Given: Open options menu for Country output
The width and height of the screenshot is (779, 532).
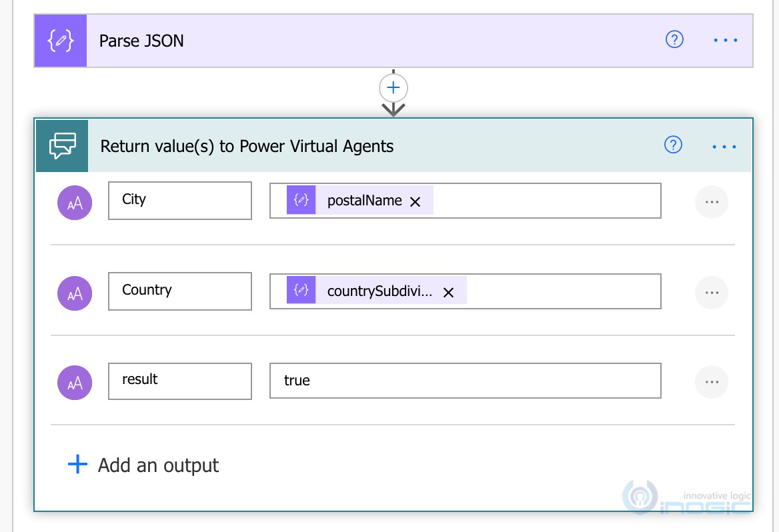Looking at the screenshot, I should pos(711,292).
